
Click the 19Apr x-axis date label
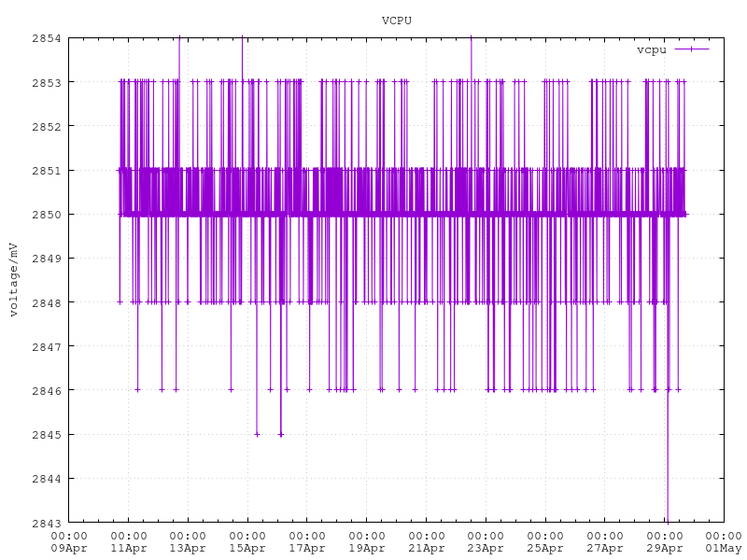(x=366, y=549)
